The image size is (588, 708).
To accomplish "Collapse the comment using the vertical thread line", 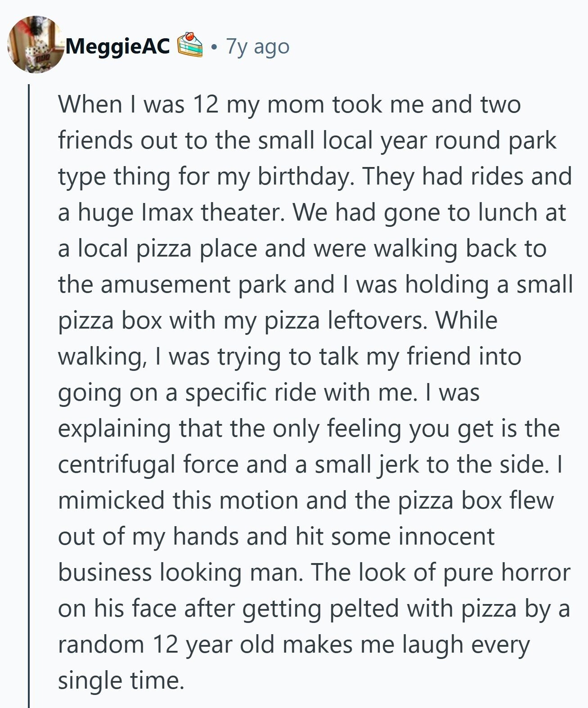I will tap(29, 396).
